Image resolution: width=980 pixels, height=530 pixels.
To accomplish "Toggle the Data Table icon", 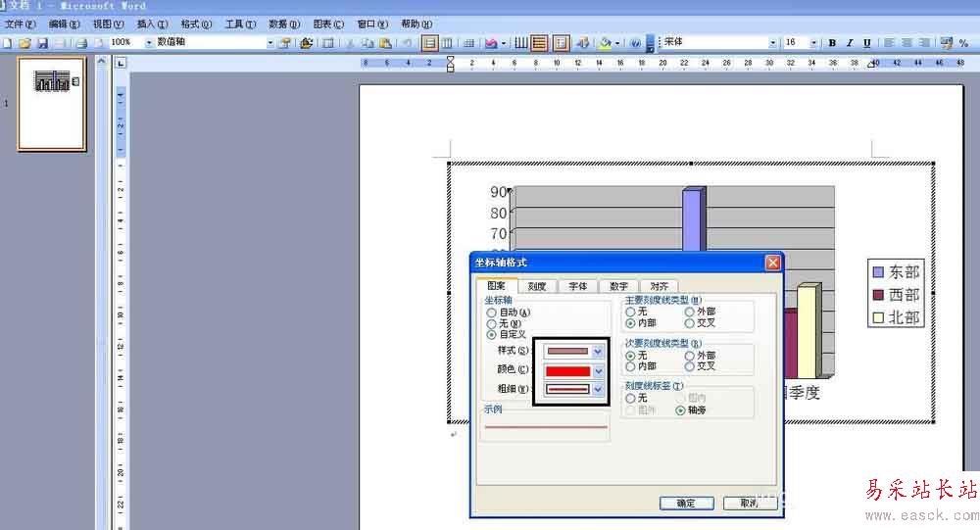I will (468, 43).
